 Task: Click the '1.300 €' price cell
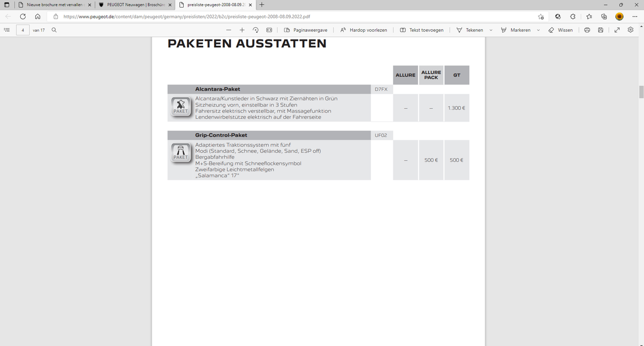[x=456, y=108]
